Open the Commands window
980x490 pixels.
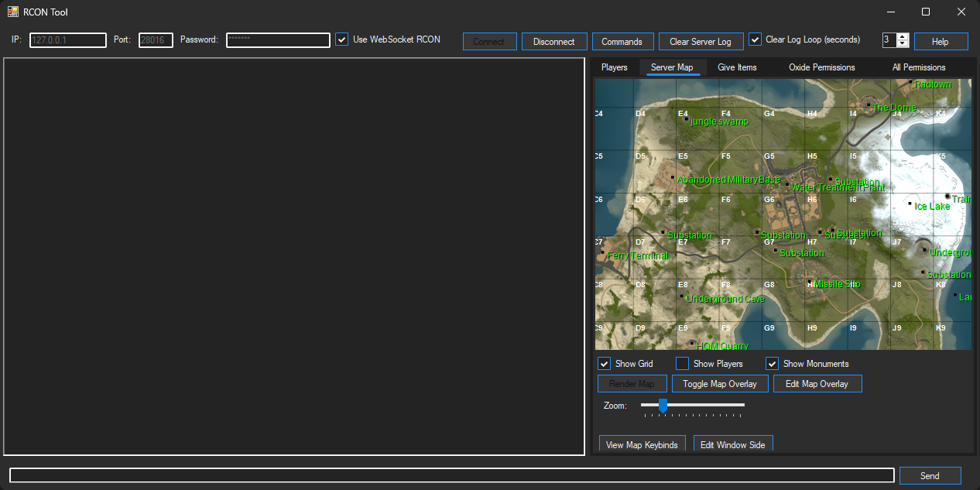[622, 41]
